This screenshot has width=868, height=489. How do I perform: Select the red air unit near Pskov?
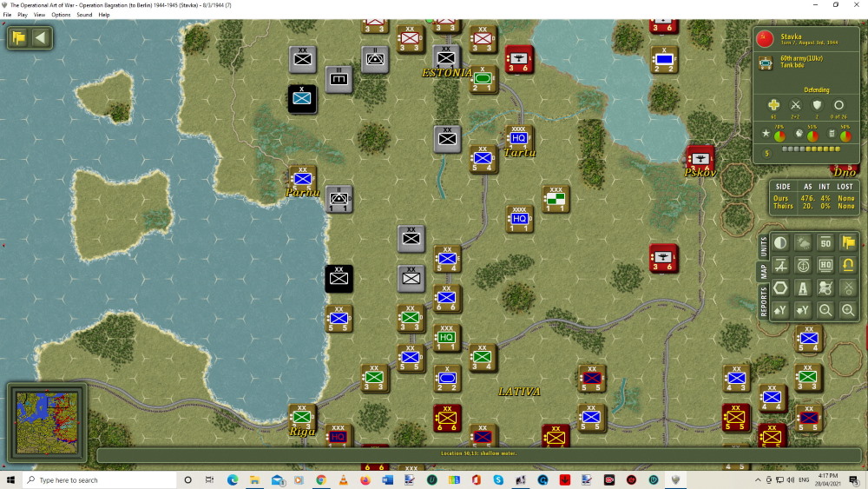(700, 158)
